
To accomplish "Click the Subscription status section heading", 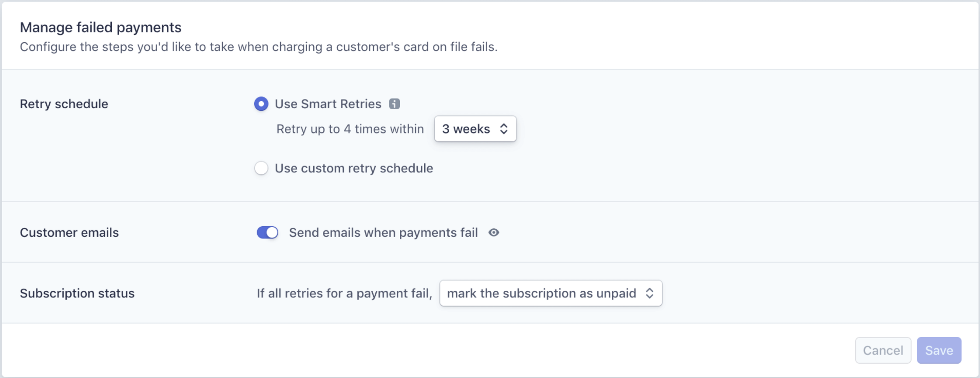I will [77, 293].
